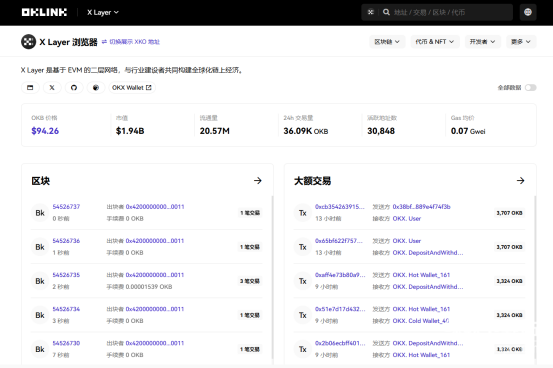Open the OKX Wallet link
This screenshot has height=368, width=553.
point(132,88)
